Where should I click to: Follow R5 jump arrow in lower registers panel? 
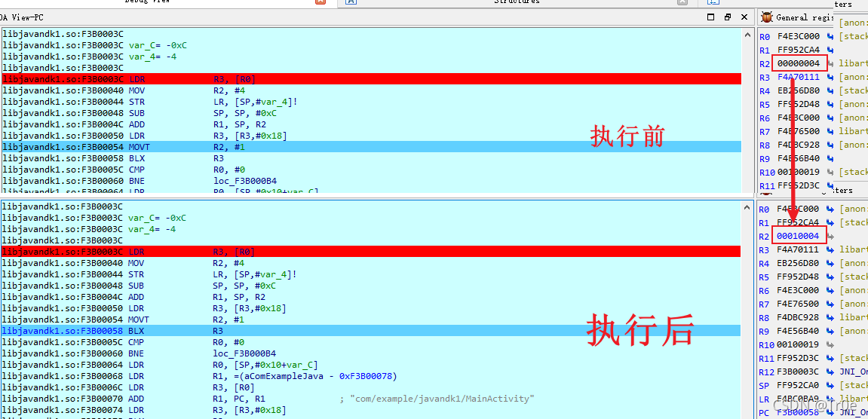point(830,277)
